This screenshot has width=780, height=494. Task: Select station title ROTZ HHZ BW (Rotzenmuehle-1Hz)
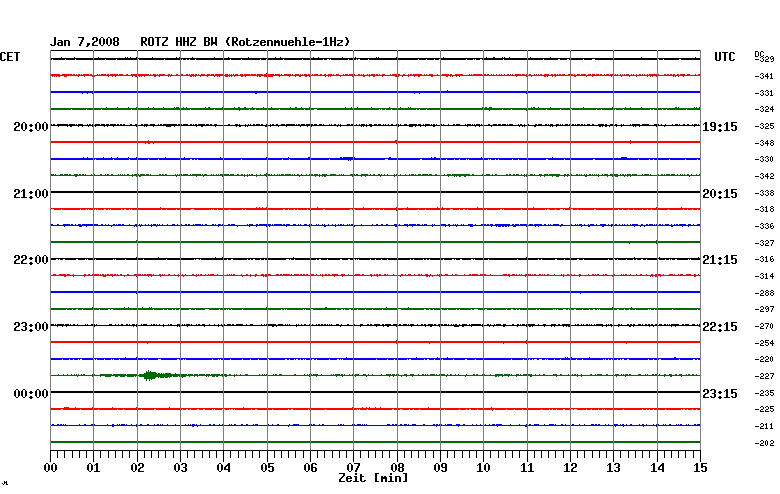click(x=245, y=42)
